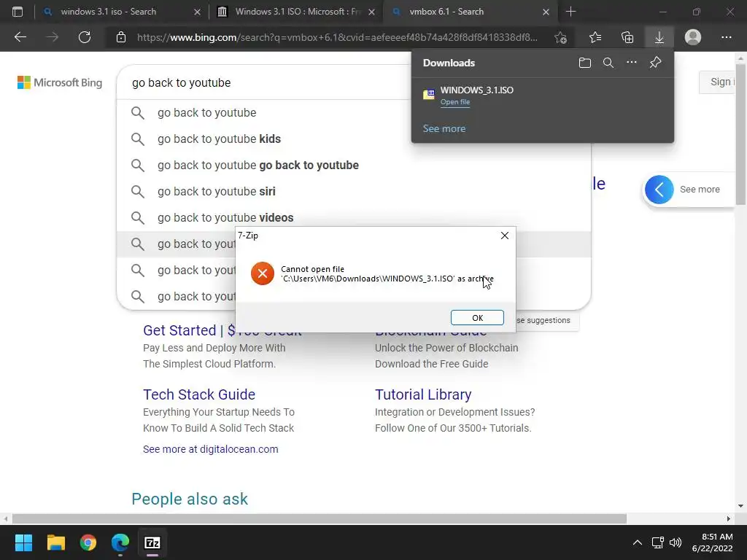Open the volume tray icon
This screenshot has width=747, height=560.
(675, 542)
